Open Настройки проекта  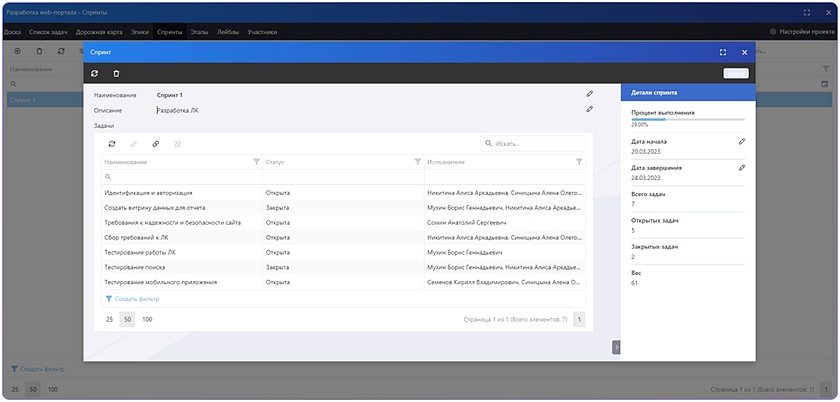[801, 32]
